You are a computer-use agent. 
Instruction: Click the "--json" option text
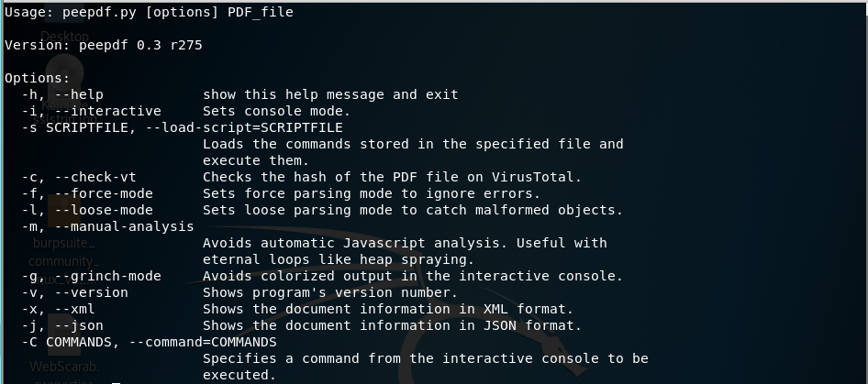78,325
